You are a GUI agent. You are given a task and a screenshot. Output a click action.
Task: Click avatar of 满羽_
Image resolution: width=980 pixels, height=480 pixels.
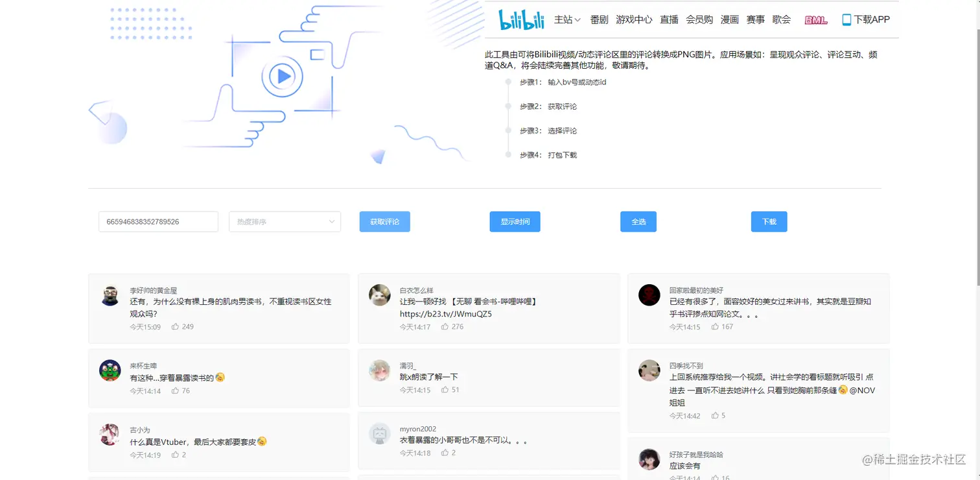coord(380,370)
